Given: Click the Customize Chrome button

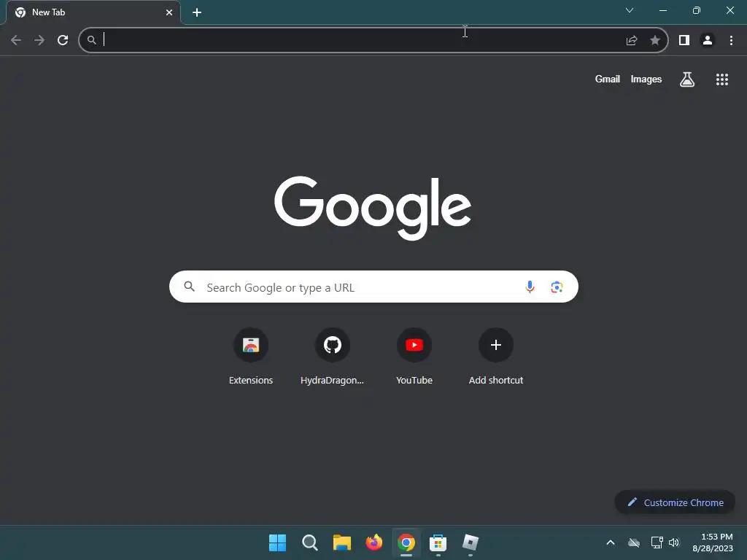Looking at the screenshot, I should point(675,502).
